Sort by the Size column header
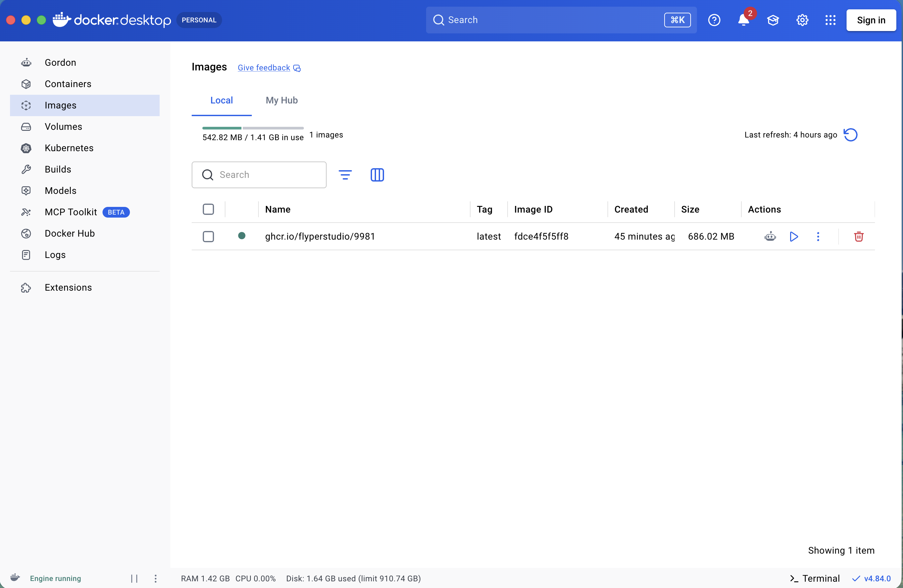The width and height of the screenshot is (903, 588). pyautogui.click(x=690, y=209)
